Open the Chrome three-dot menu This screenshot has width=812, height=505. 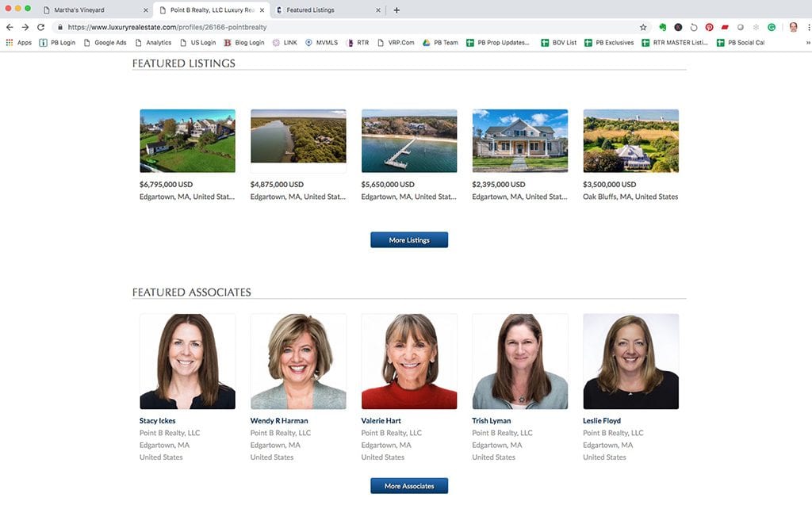pos(807,26)
